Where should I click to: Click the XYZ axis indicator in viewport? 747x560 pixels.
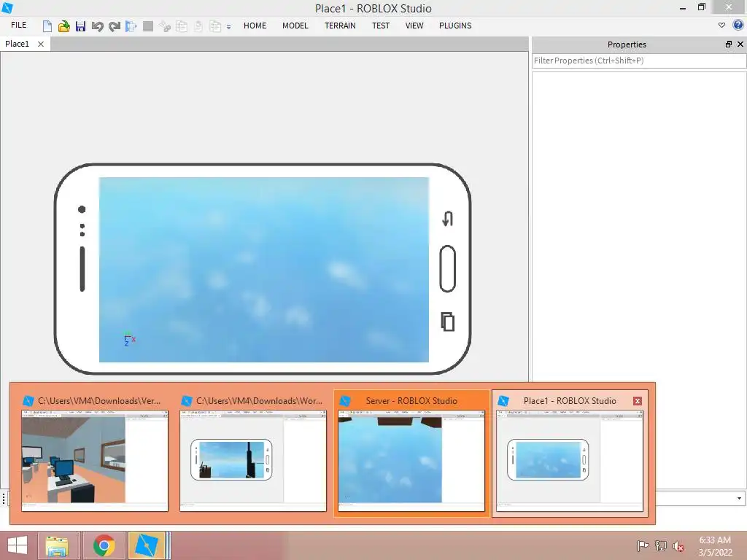point(129,339)
